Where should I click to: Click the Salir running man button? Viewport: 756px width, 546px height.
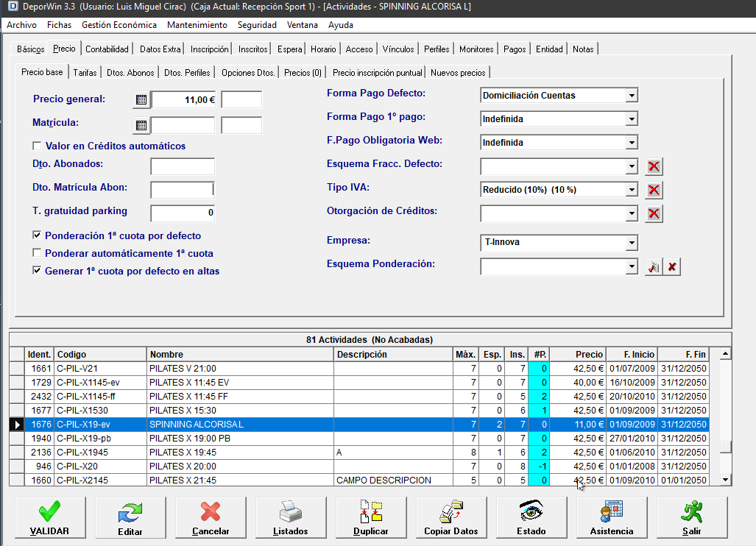(x=692, y=517)
